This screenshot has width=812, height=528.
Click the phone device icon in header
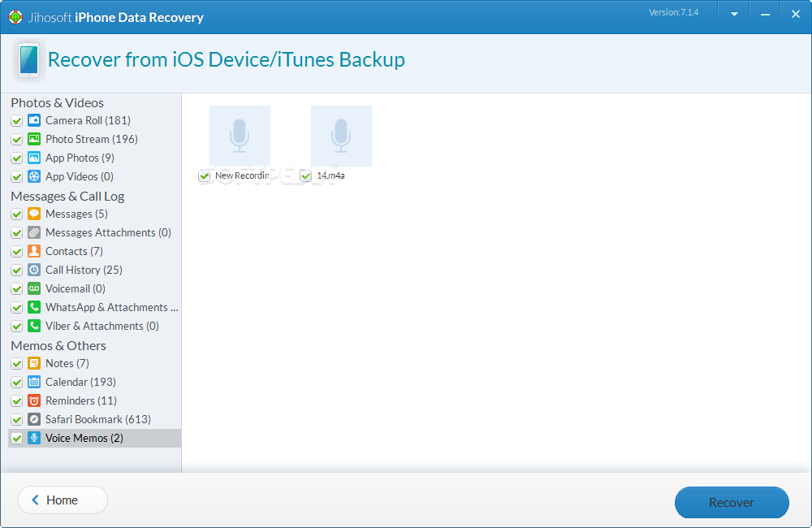point(29,60)
